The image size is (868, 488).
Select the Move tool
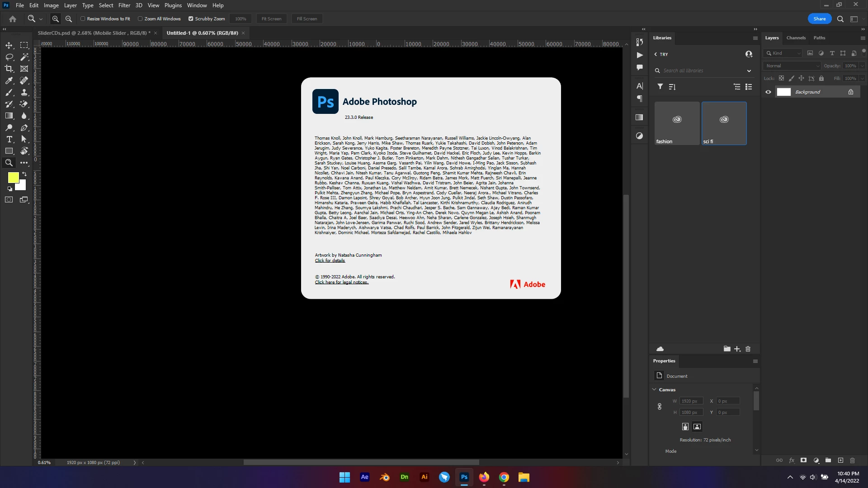[9, 45]
